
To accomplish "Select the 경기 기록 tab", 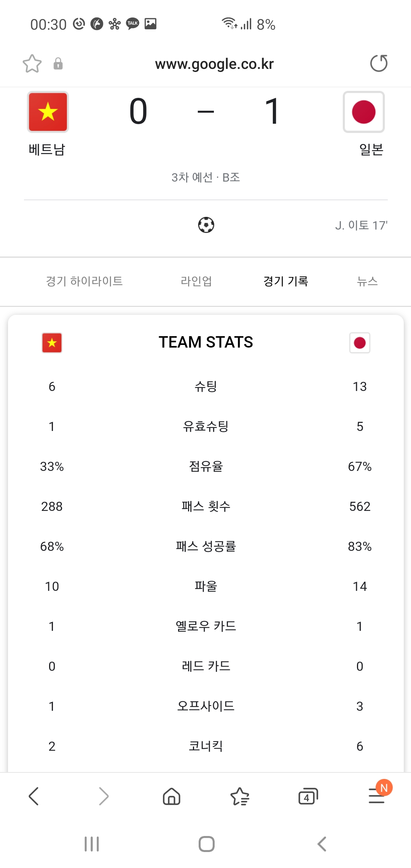I will pyautogui.click(x=285, y=281).
